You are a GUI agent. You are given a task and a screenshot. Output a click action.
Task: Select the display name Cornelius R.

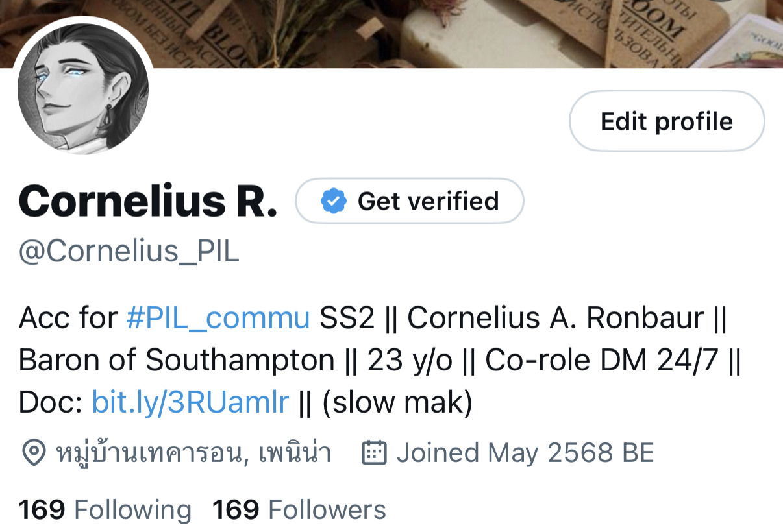pos(148,201)
